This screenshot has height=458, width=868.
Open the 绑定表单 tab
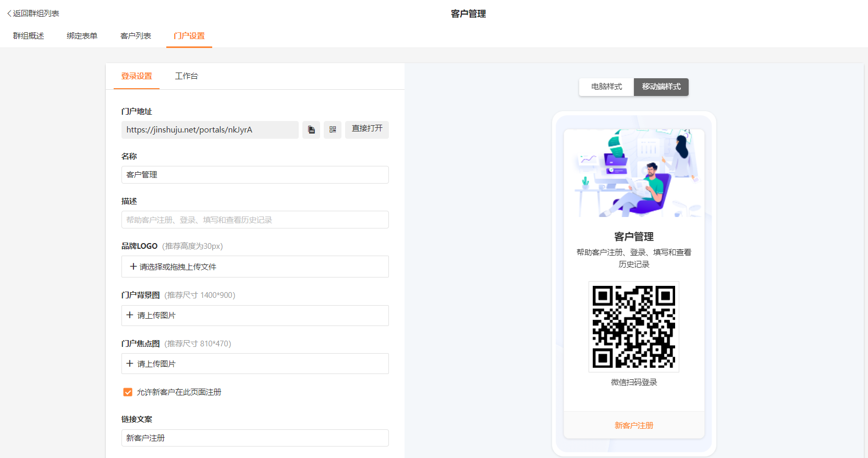tap(82, 36)
